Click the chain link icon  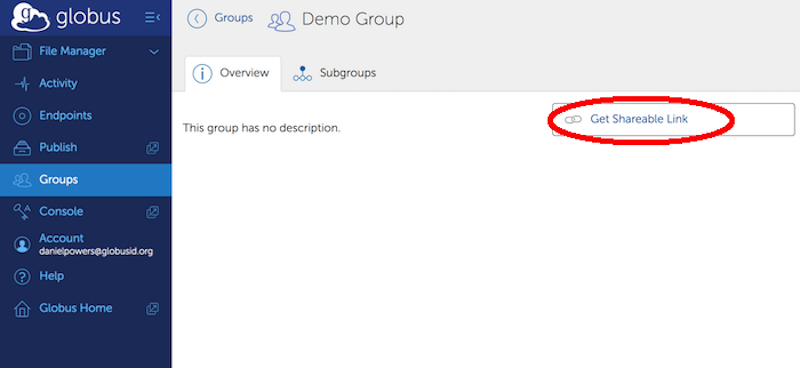coord(573,119)
